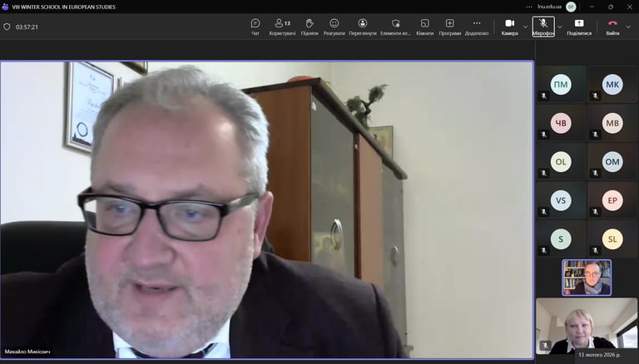Click muted mic icon on OL tile

(543, 174)
